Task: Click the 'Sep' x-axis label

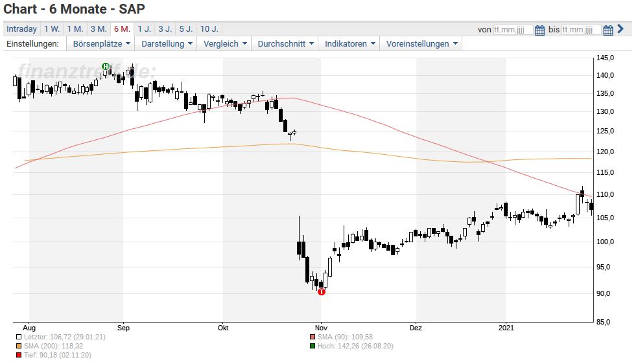Action: (123, 328)
